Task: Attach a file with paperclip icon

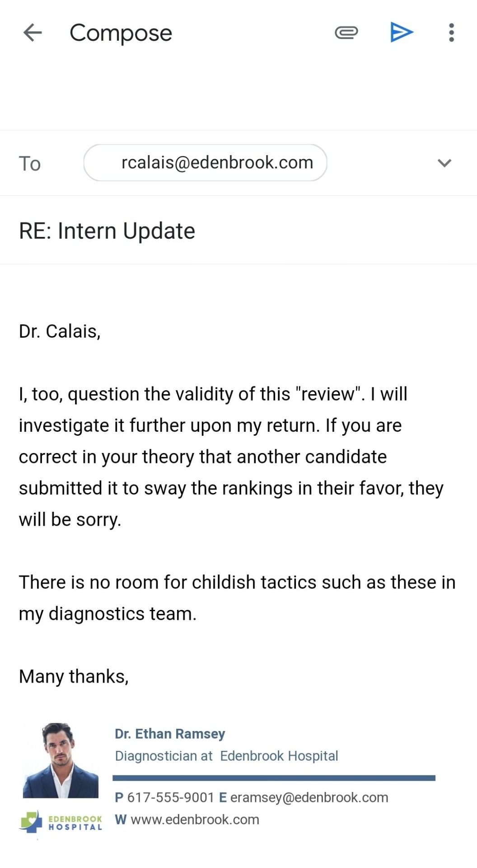Action: pos(346,33)
